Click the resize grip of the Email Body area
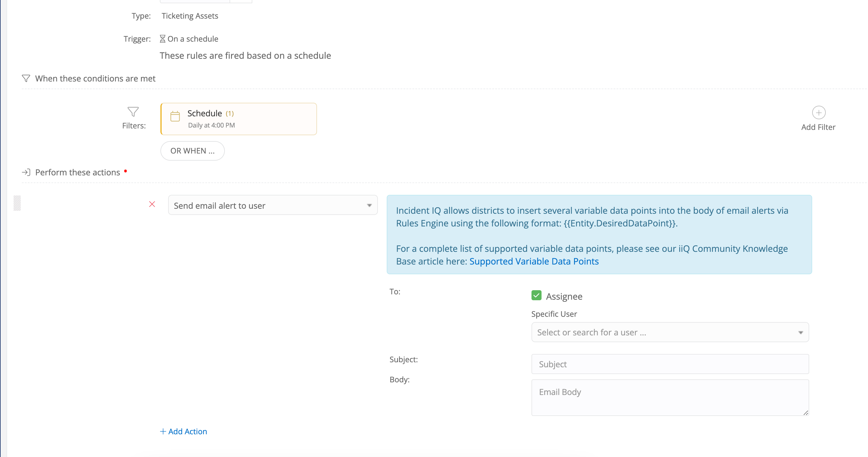868x457 pixels. click(x=805, y=412)
